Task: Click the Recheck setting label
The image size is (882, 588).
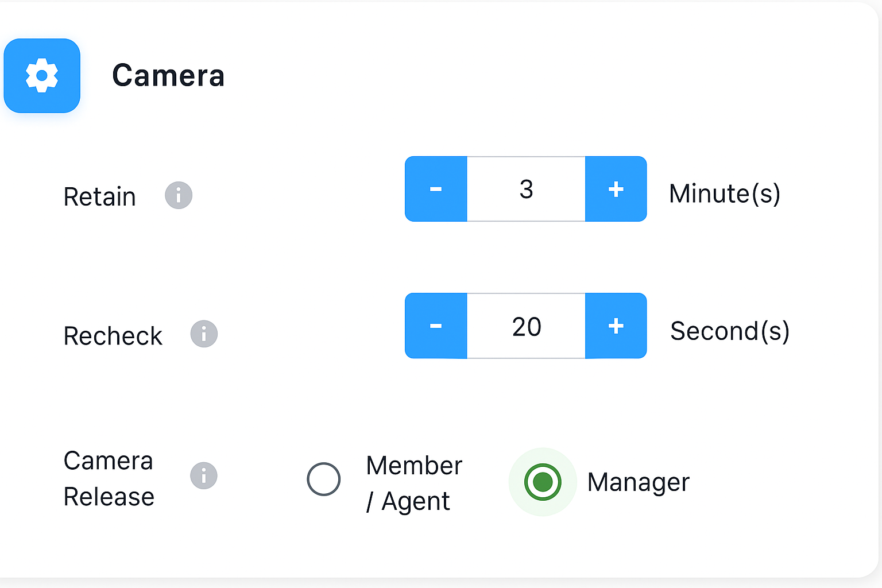Action: [113, 336]
